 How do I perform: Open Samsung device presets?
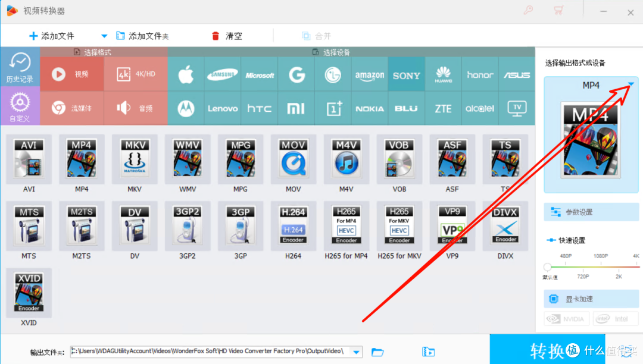tap(223, 74)
